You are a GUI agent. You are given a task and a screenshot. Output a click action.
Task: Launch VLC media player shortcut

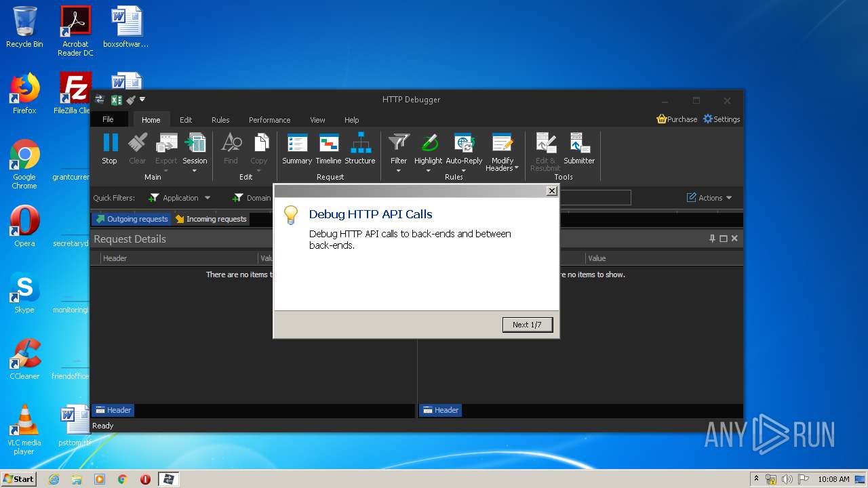pyautogui.click(x=24, y=430)
